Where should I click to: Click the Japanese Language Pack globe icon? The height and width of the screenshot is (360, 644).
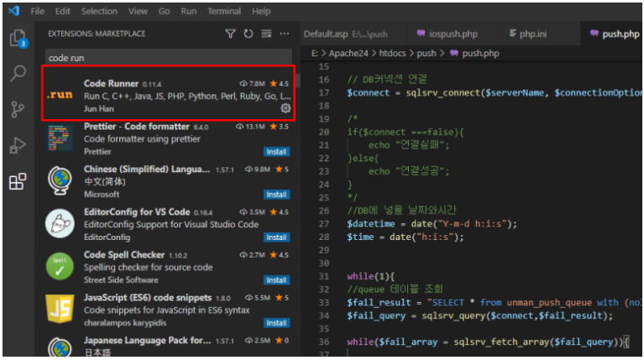point(60,347)
